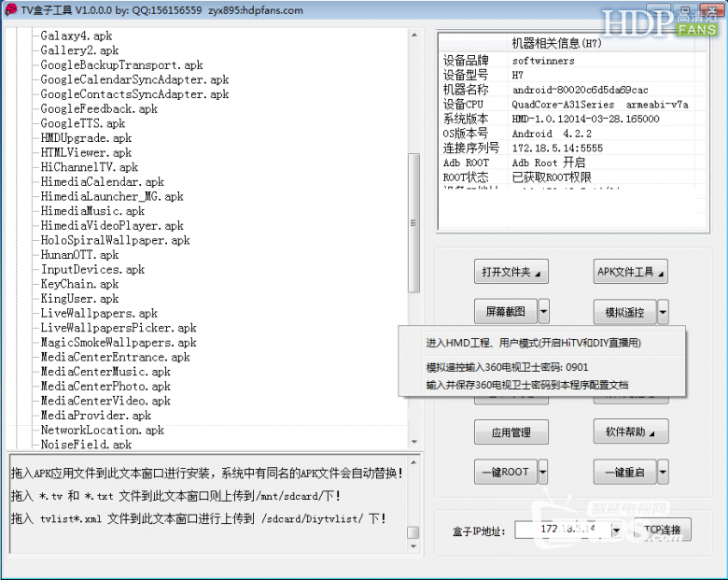Click the 已获取ROOT权限 status cell
This screenshot has height=580, width=728.
point(552,177)
